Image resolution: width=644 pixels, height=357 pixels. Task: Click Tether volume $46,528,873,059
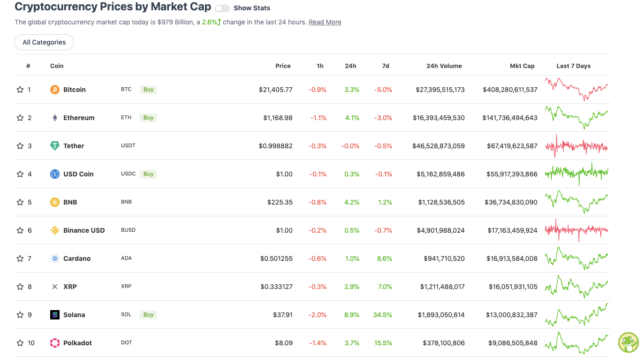coord(439,146)
